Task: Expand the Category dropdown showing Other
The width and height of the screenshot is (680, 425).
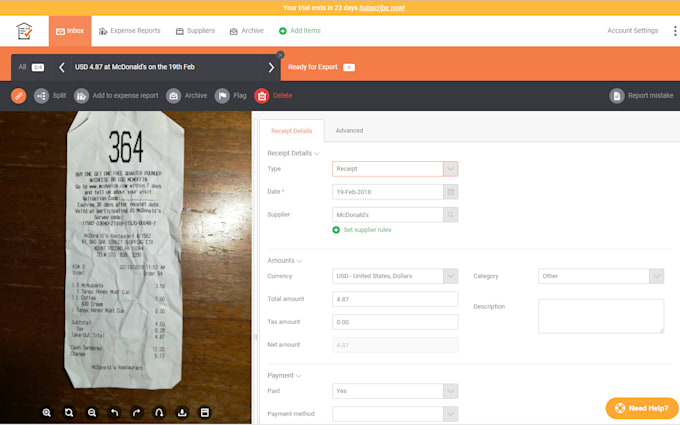Action: 601,276
